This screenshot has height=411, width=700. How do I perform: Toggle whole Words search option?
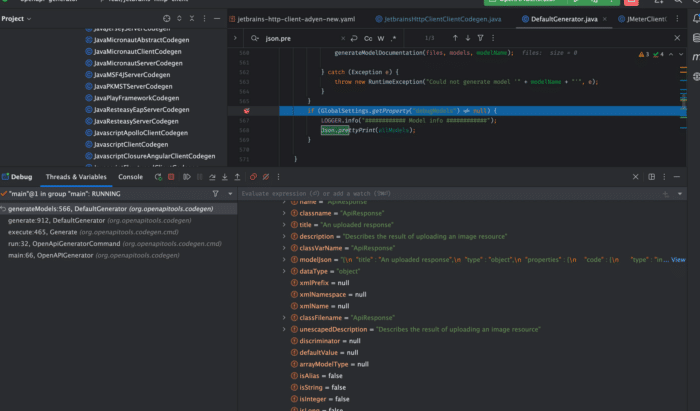point(381,38)
